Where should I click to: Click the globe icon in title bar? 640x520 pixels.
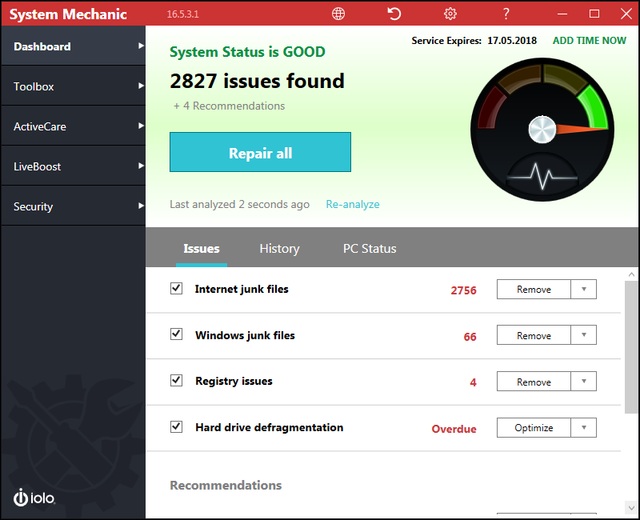click(339, 14)
